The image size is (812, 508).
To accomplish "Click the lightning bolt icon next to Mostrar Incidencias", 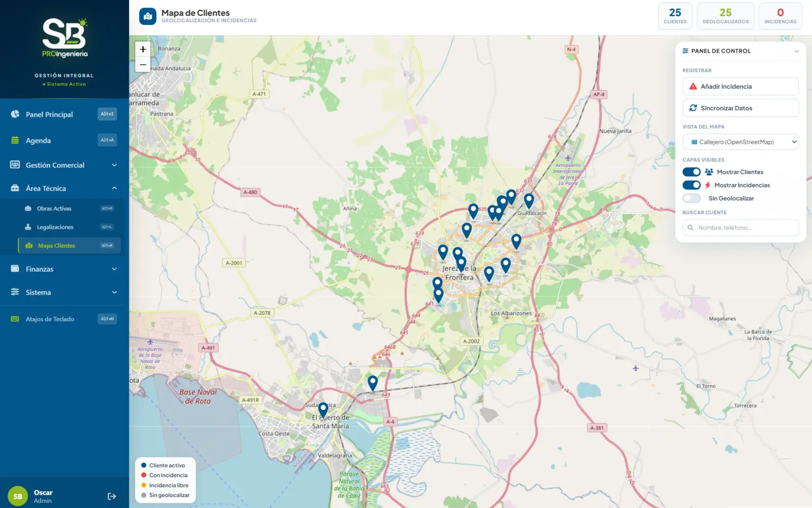I will point(707,185).
